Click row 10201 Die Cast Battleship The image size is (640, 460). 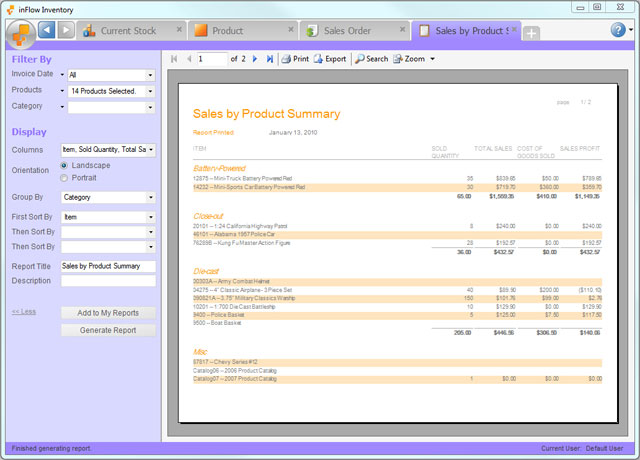[x=397, y=307]
